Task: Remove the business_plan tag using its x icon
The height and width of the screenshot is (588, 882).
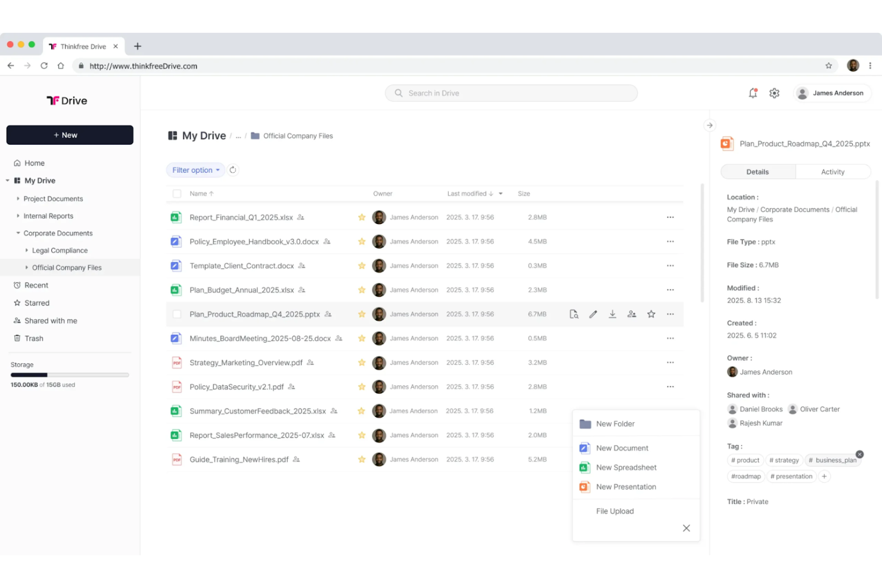Action: [859, 455]
